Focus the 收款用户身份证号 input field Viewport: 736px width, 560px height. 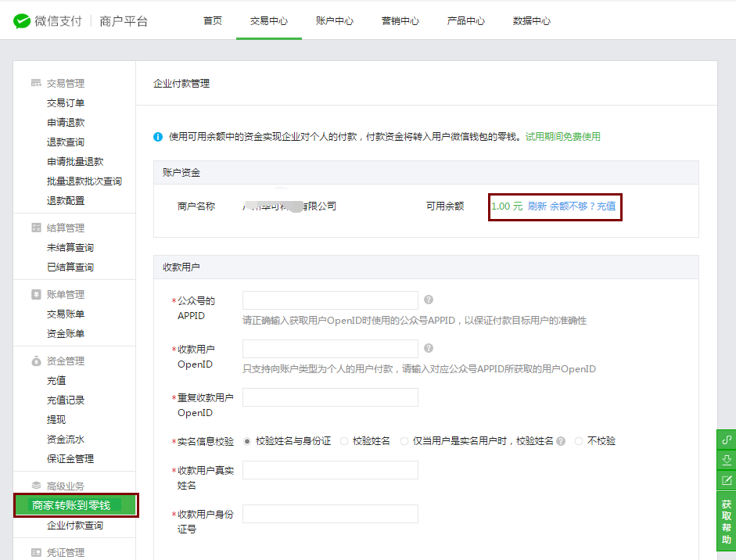[x=330, y=514]
